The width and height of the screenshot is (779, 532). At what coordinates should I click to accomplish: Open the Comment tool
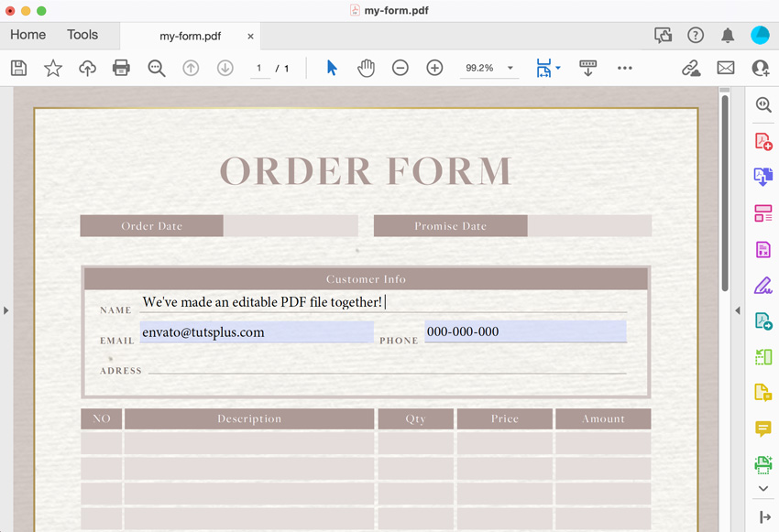tap(763, 429)
